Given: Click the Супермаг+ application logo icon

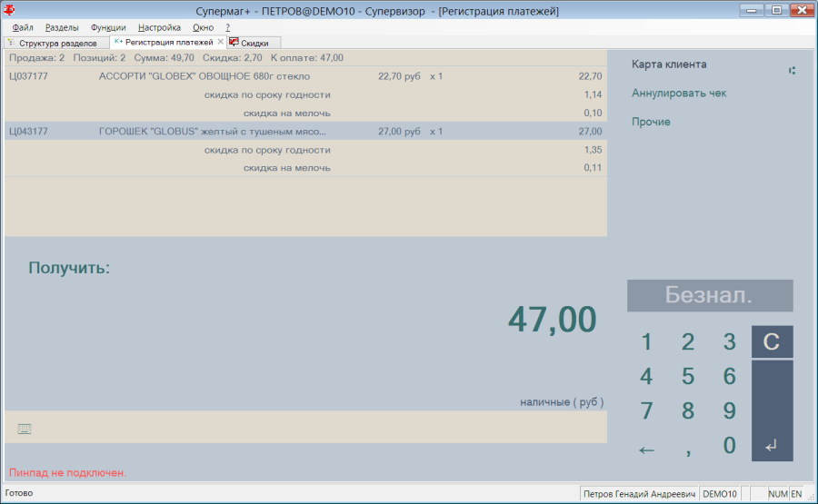Looking at the screenshot, I should tap(9, 10).
